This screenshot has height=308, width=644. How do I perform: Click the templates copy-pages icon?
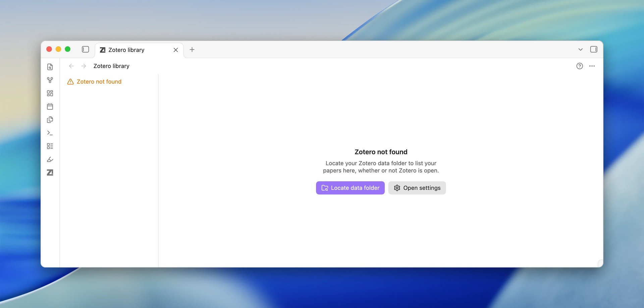[50, 120]
